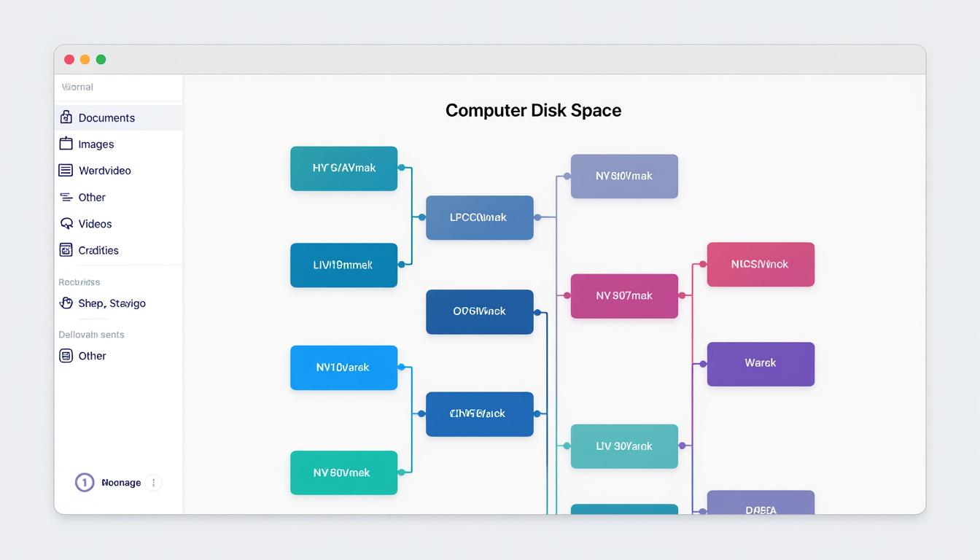
Task: Select the Documents icon in the sidebar
Action: point(66,117)
